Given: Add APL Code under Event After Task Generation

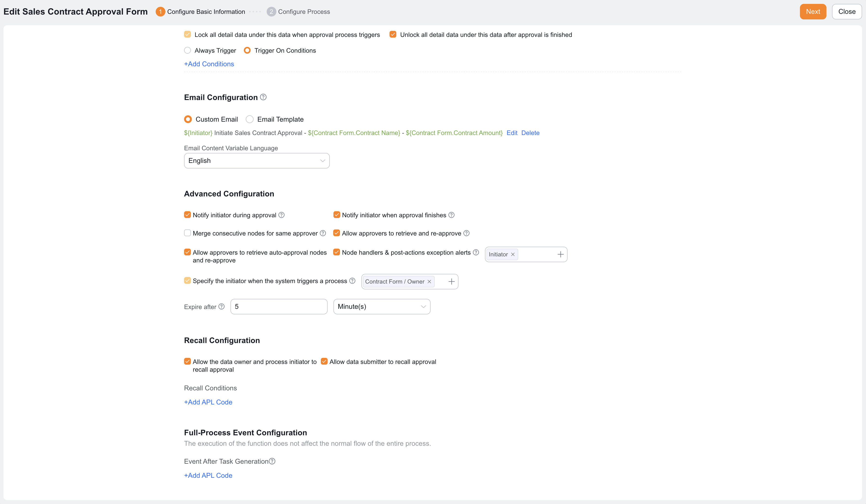Looking at the screenshot, I should tap(208, 476).
